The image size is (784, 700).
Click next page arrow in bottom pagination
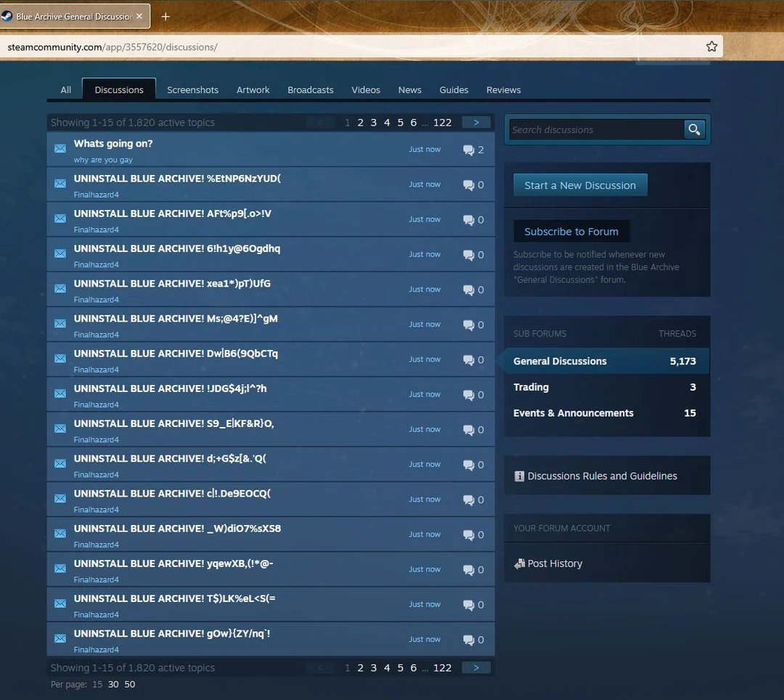(x=476, y=668)
